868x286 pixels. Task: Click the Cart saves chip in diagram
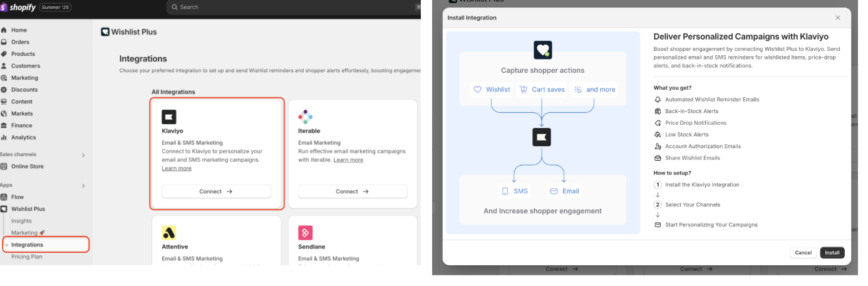pos(542,90)
